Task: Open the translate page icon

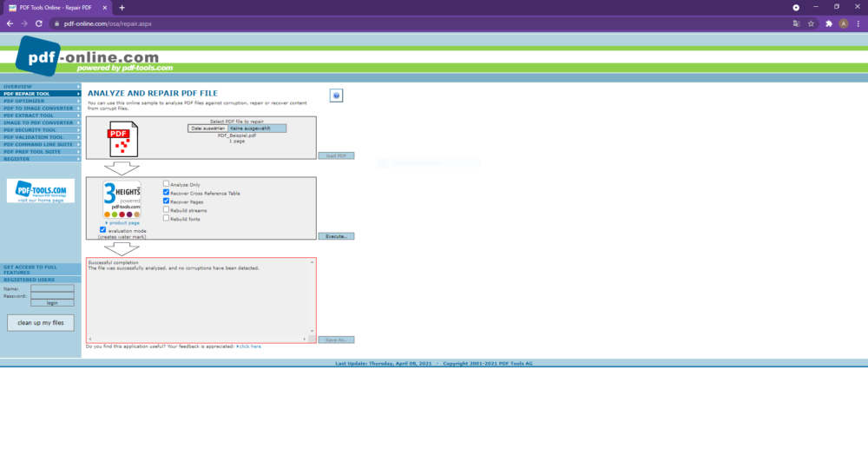Action: click(796, 23)
